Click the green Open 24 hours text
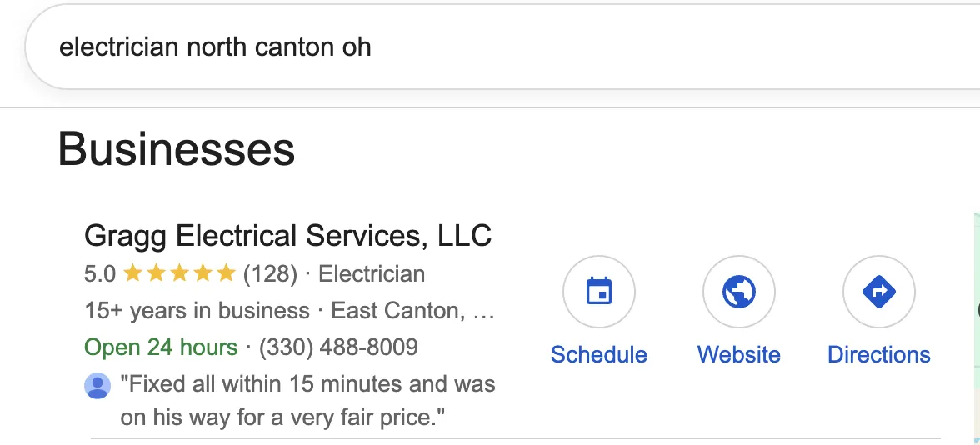Image resolution: width=980 pixels, height=445 pixels. pos(162,347)
